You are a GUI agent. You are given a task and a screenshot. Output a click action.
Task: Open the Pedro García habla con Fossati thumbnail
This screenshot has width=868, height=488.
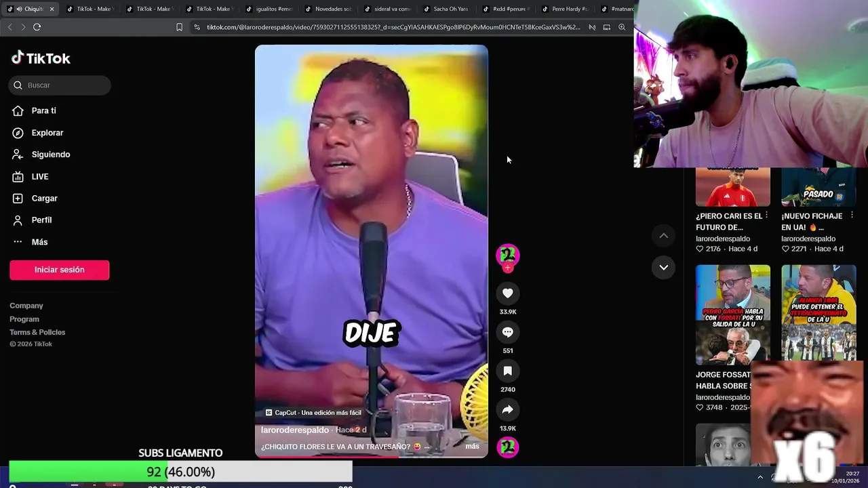[x=733, y=314]
